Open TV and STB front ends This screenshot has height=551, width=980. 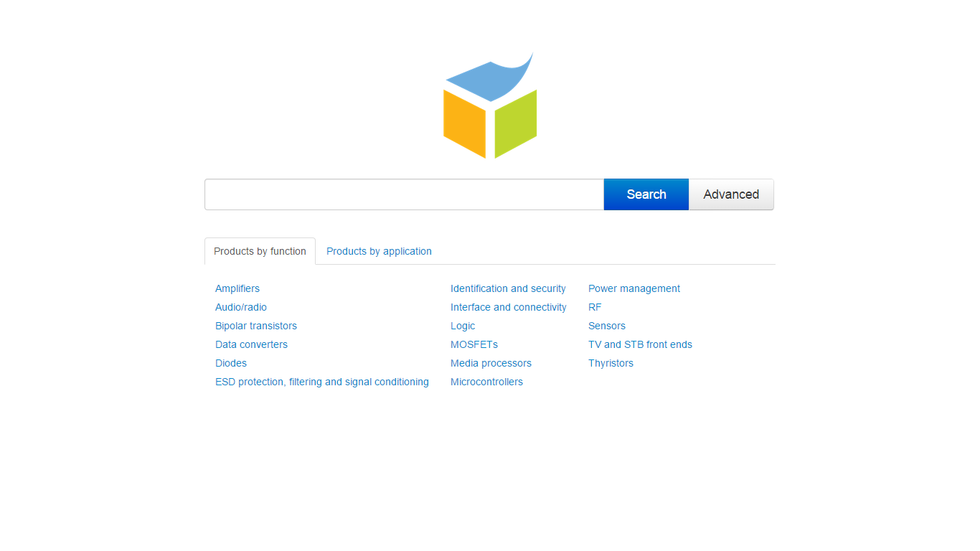(x=640, y=344)
